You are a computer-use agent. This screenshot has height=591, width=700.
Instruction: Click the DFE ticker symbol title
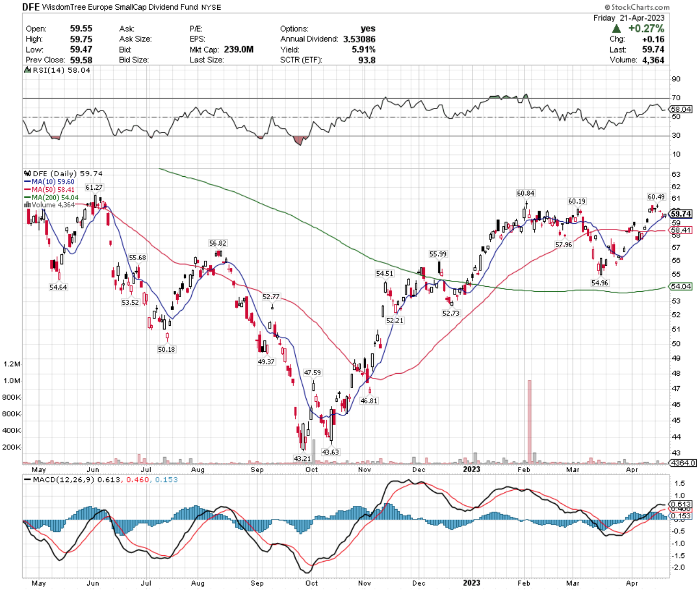click(x=31, y=7)
